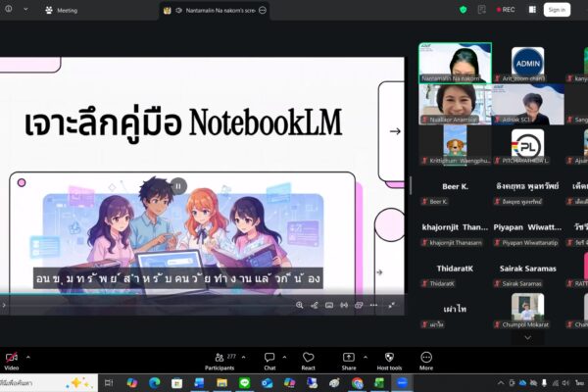Select the Piyapan Wiwattanatip participant tile
Viewport: 588px width, 392px height.
pos(527,227)
